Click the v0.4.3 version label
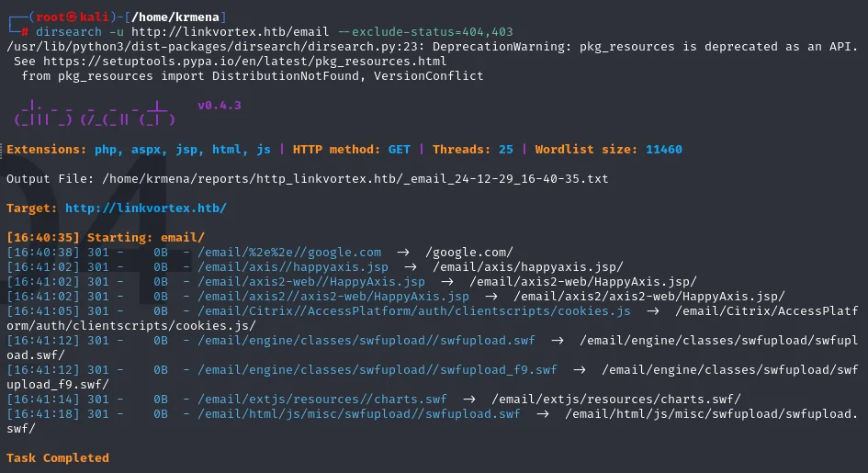 click(x=220, y=105)
